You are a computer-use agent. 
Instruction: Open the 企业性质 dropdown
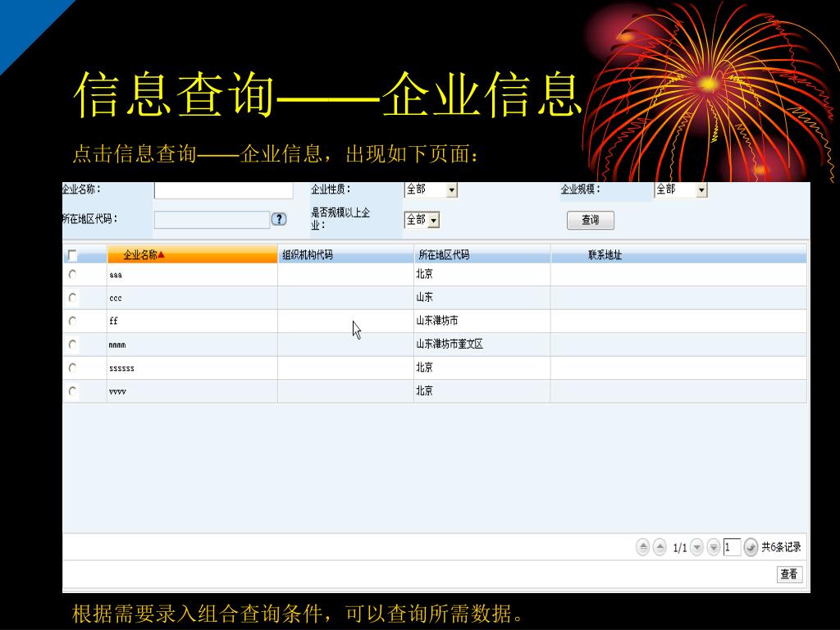[431, 189]
